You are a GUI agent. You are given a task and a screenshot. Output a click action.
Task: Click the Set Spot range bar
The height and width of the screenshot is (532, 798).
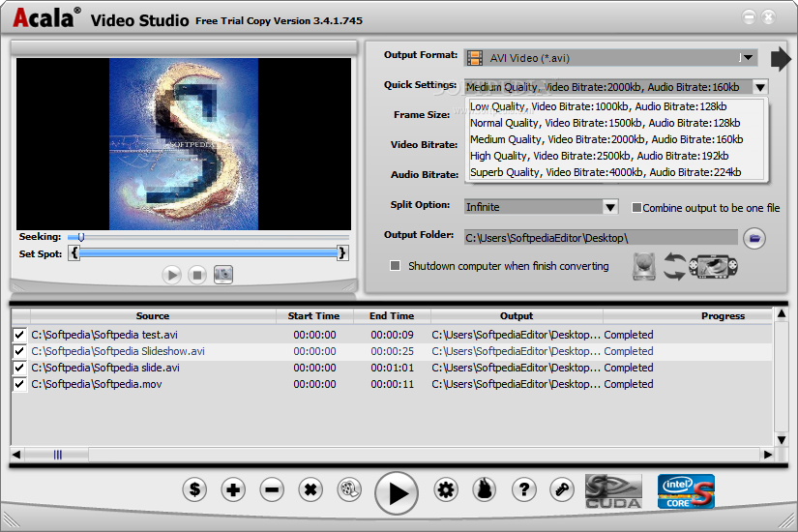click(x=208, y=253)
